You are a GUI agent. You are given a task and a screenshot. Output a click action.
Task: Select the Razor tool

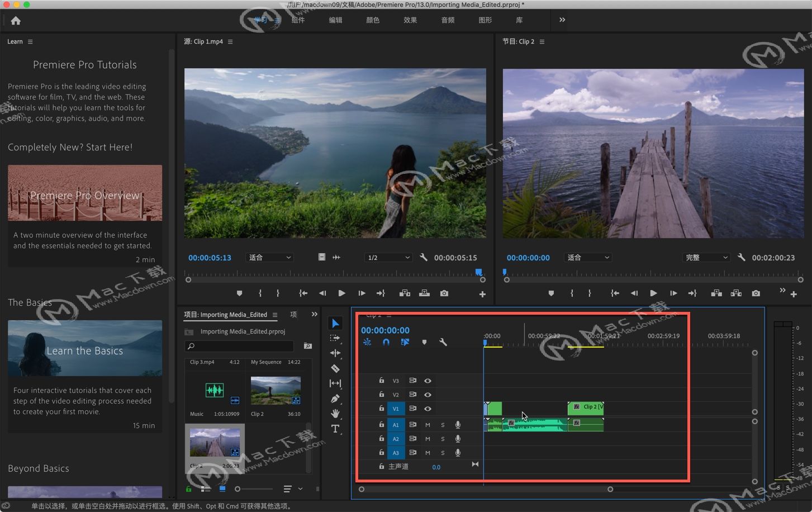pos(335,368)
